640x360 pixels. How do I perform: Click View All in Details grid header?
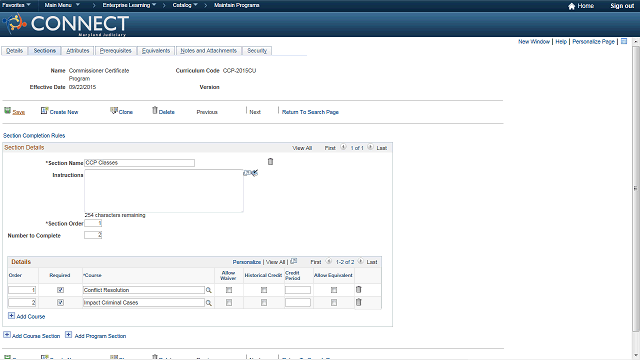(x=276, y=262)
